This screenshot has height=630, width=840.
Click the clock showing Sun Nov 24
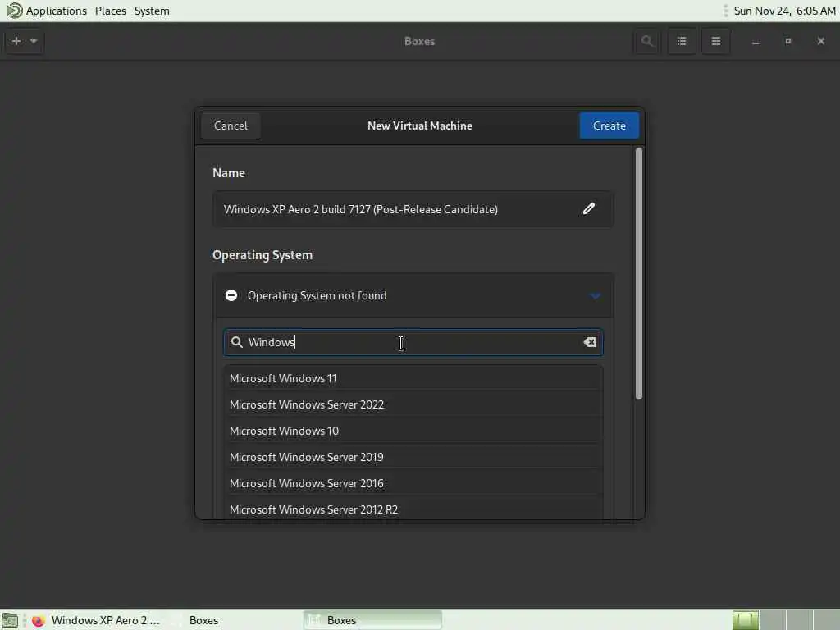(x=784, y=11)
